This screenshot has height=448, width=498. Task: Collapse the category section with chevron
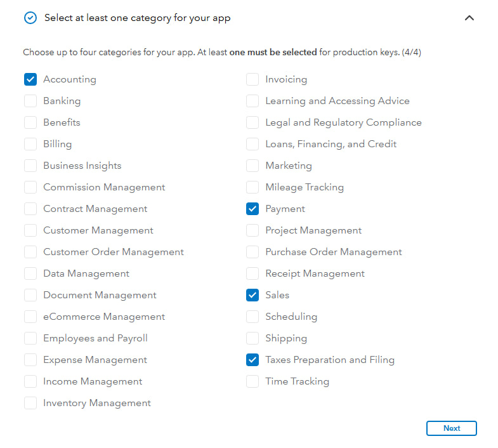[469, 18]
